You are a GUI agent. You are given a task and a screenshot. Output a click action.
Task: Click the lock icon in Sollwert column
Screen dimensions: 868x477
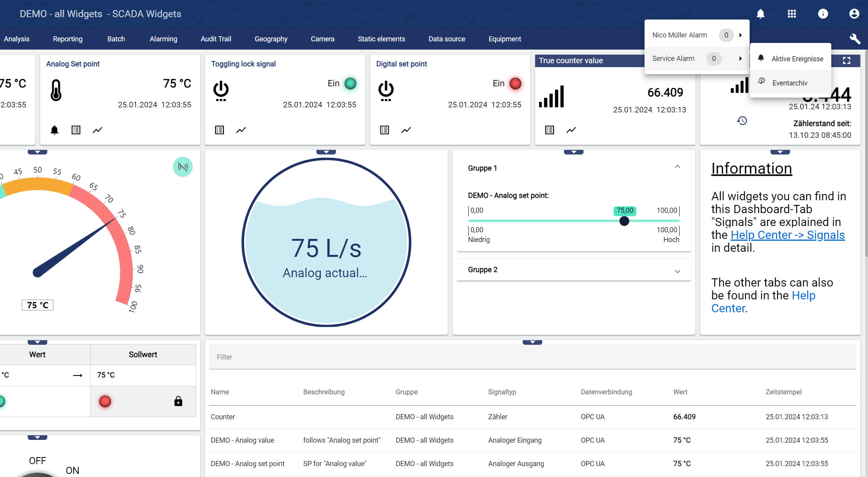click(x=178, y=401)
